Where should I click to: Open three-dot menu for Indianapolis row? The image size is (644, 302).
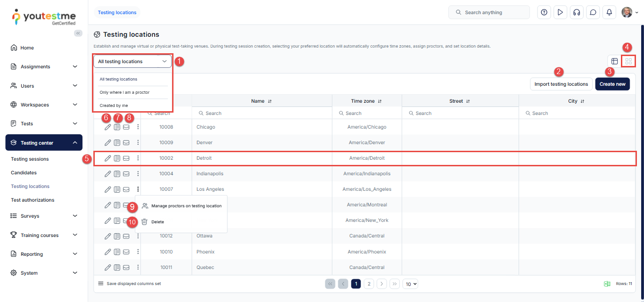[x=138, y=174]
